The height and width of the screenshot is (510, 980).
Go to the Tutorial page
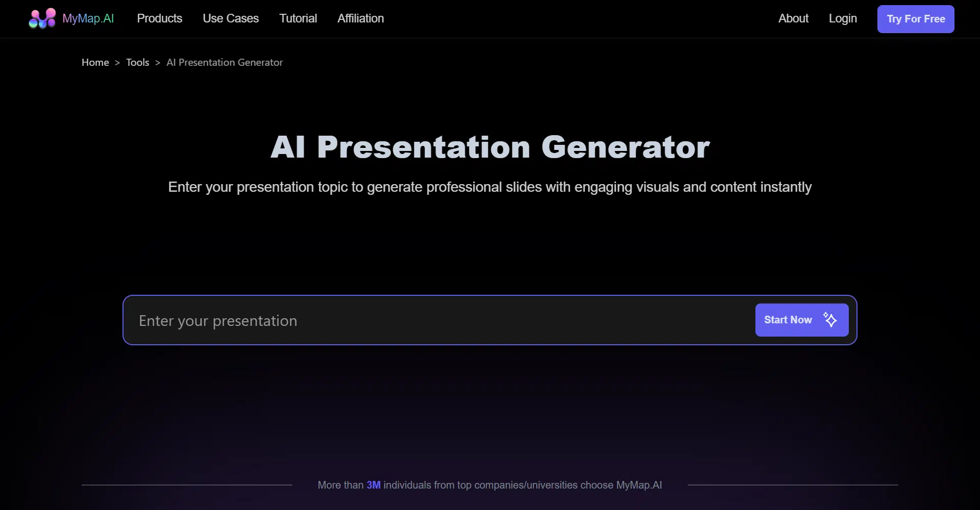point(298,19)
